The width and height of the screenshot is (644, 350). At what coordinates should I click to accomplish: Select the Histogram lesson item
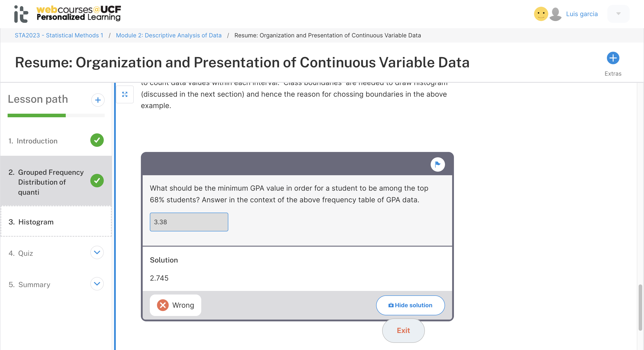point(56,222)
